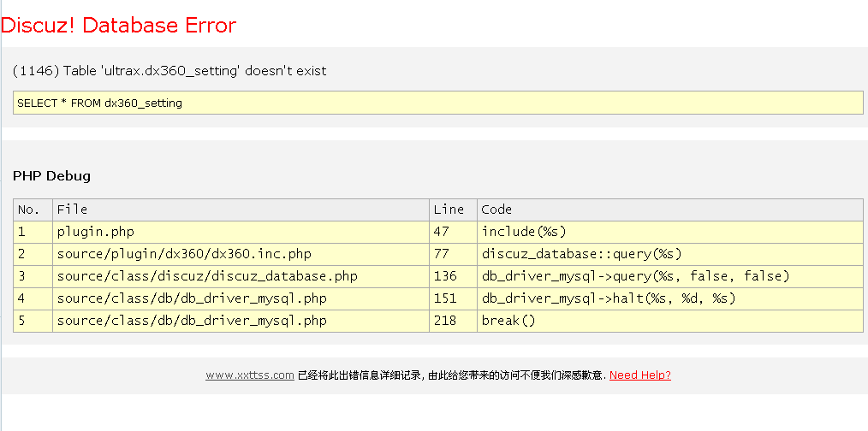Image resolution: width=868 pixels, height=431 pixels.
Task: Click row number 5 cell
Action: pyautogui.click(x=33, y=321)
